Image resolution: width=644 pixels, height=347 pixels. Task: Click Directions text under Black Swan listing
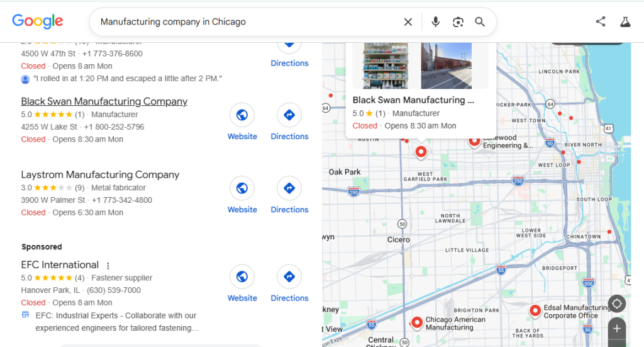289,137
